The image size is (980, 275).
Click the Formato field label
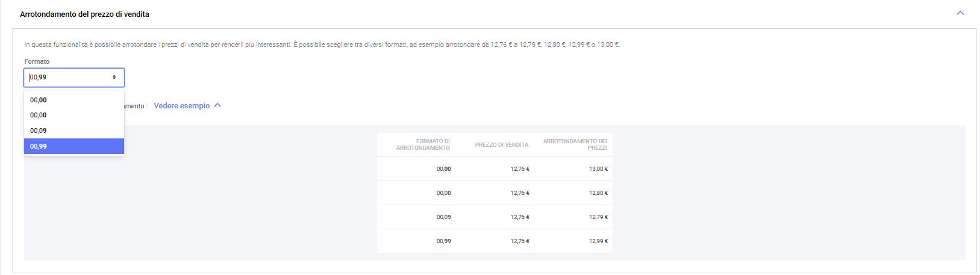[37, 61]
